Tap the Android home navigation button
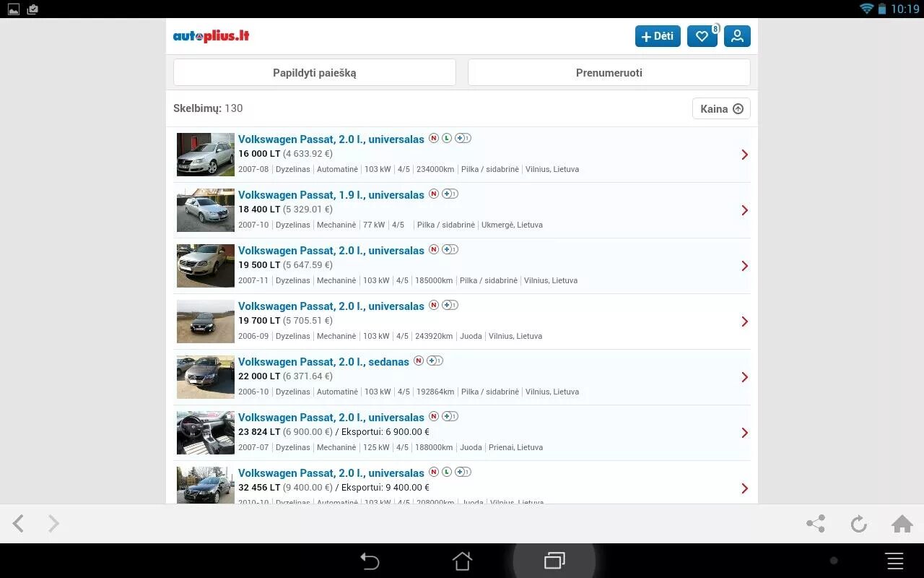 (462, 561)
